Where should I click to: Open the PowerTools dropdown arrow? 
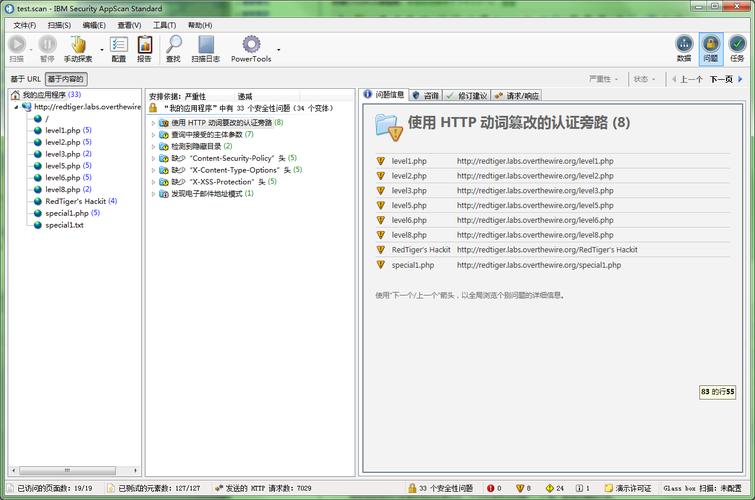[278, 50]
